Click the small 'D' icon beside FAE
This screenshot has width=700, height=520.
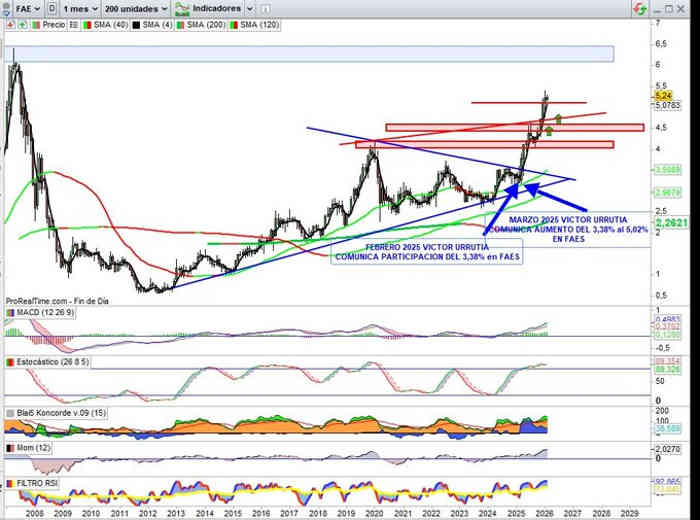(50, 8)
